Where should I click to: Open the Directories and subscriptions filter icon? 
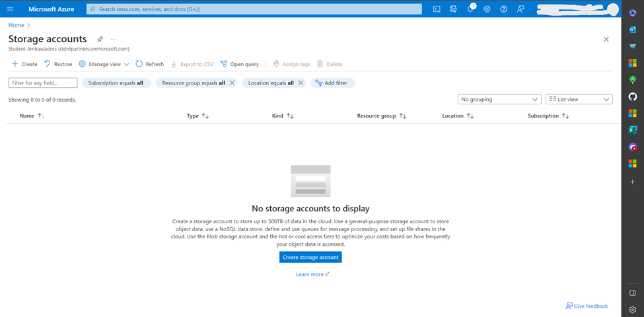(453, 9)
